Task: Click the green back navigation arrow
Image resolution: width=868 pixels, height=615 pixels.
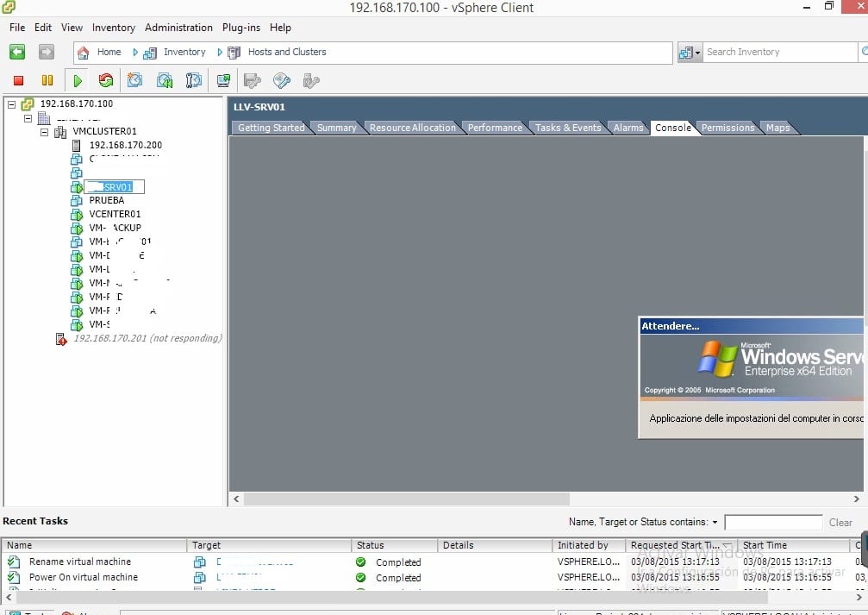Action: coord(17,52)
